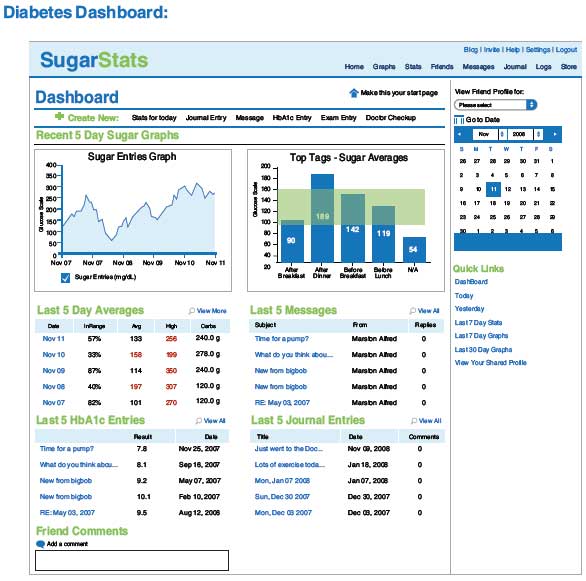Open the Home menu item
The image size is (586, 581).
(354, 67)
